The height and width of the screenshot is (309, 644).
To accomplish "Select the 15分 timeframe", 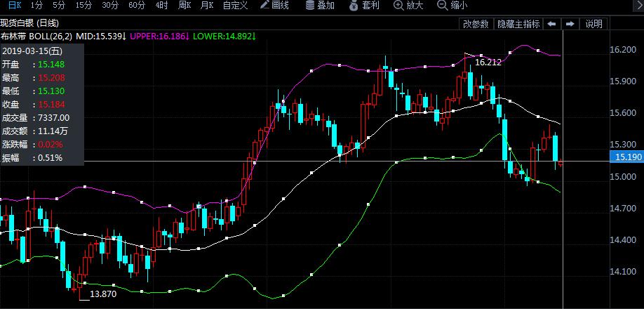I will 83,6.
